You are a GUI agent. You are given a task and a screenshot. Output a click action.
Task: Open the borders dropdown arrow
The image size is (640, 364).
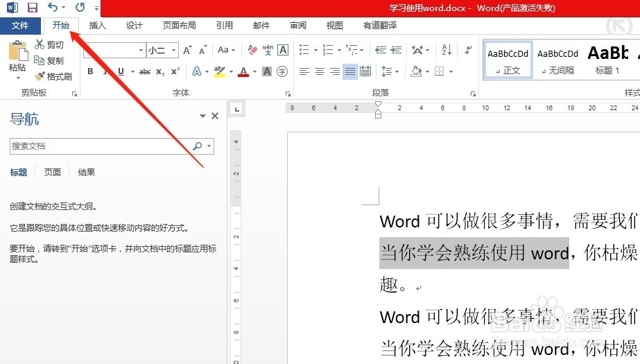coord(451,72)
